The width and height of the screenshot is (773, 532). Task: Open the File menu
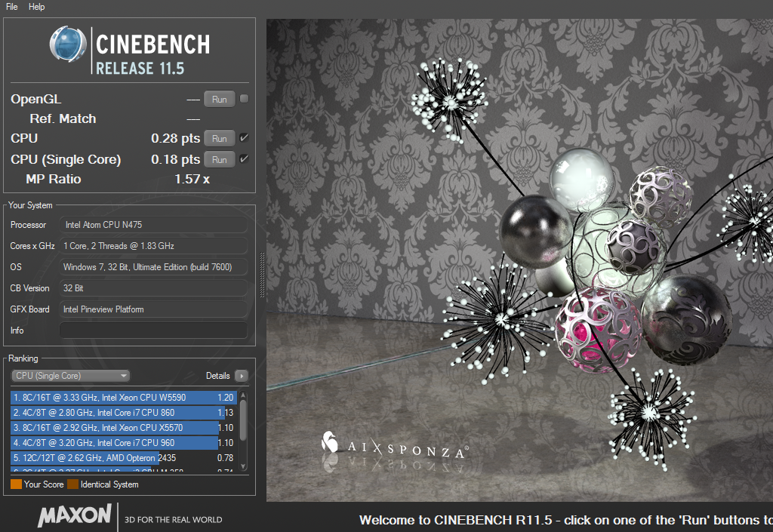tap(12, 7)
